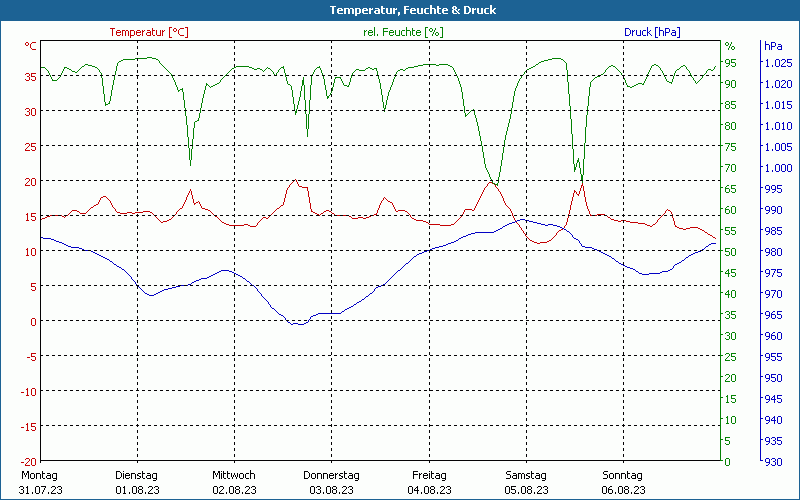Click the '04.08.23' date label

(x=429, y=490)
